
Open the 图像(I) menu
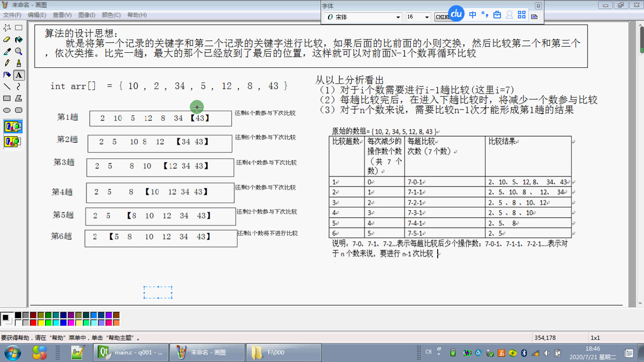tap(87, 15)
